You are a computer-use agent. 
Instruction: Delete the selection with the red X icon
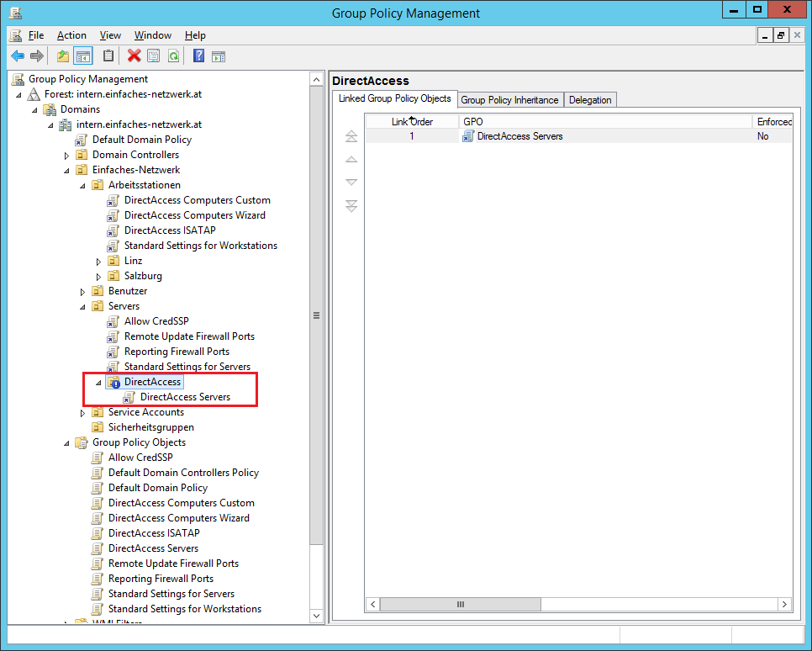pyautogui.click(x=134, y=56)
